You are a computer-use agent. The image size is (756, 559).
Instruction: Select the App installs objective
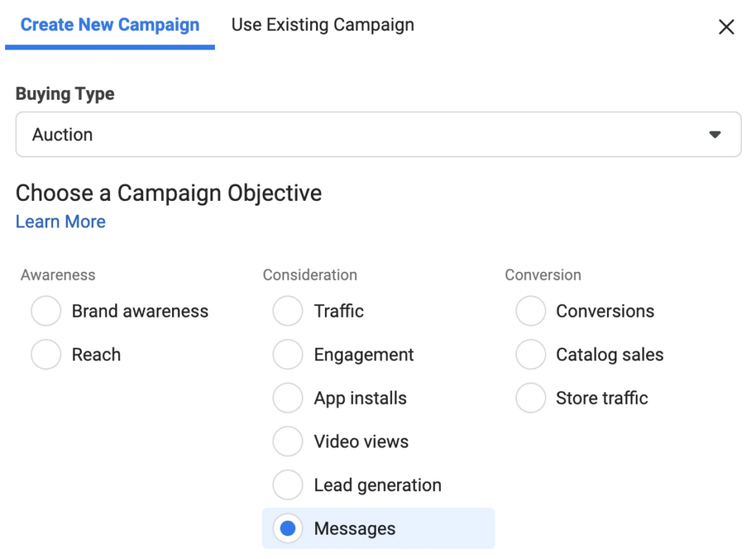[x=288, y=398]
